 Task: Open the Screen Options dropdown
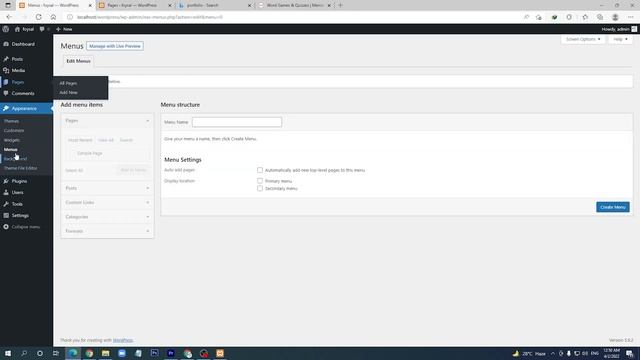(x=583, y=39)
